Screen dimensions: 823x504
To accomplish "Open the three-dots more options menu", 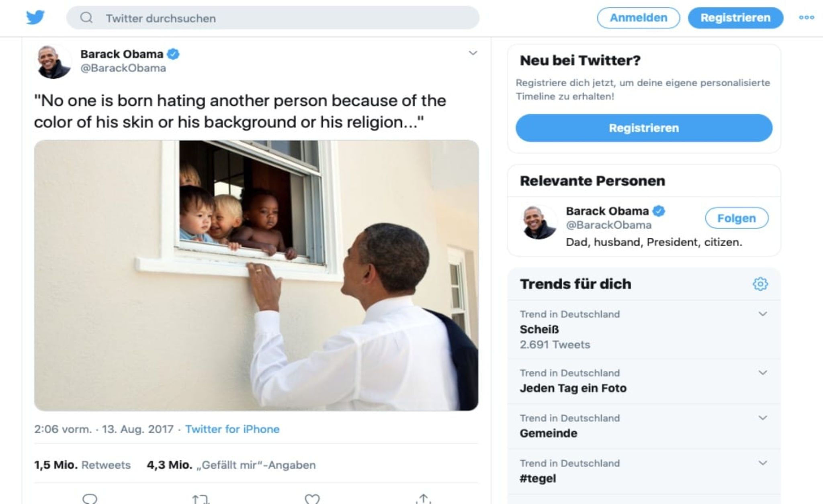I will [x=806, y=18].
